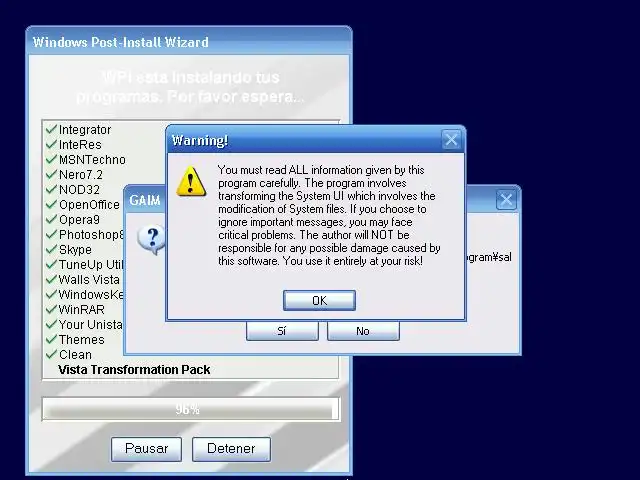This screenshot has height=480, width=640.
Task: Click the 96% progress bar
Action: pos(191,409)
